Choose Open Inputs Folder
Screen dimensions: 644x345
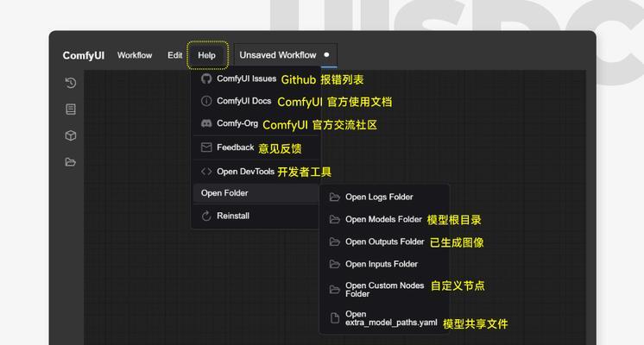[x=384, y=264]
